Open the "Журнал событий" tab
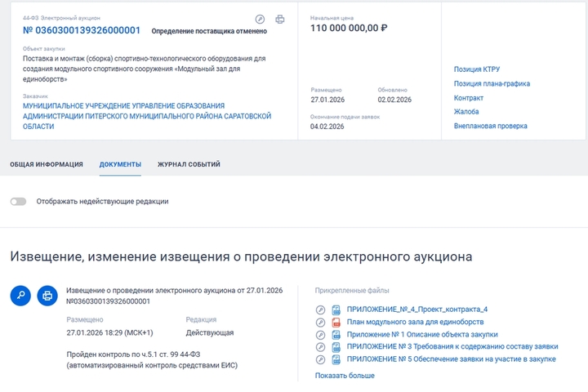Screen dimensions: 588x392 click(189, 164)
